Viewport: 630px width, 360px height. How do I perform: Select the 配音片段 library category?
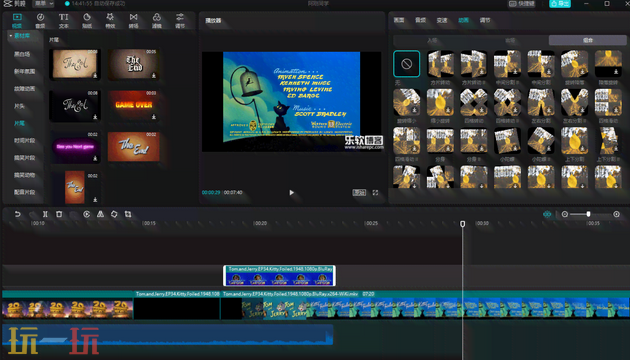[25, 192]
